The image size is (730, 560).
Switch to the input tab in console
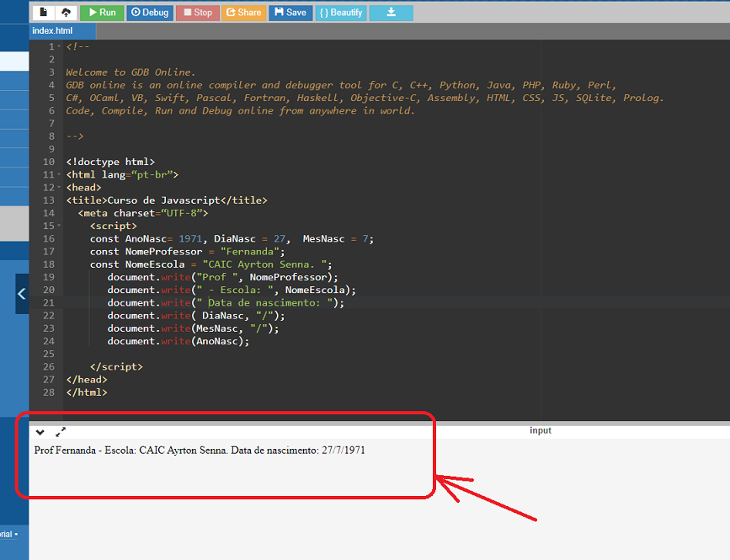click(540, 430)
